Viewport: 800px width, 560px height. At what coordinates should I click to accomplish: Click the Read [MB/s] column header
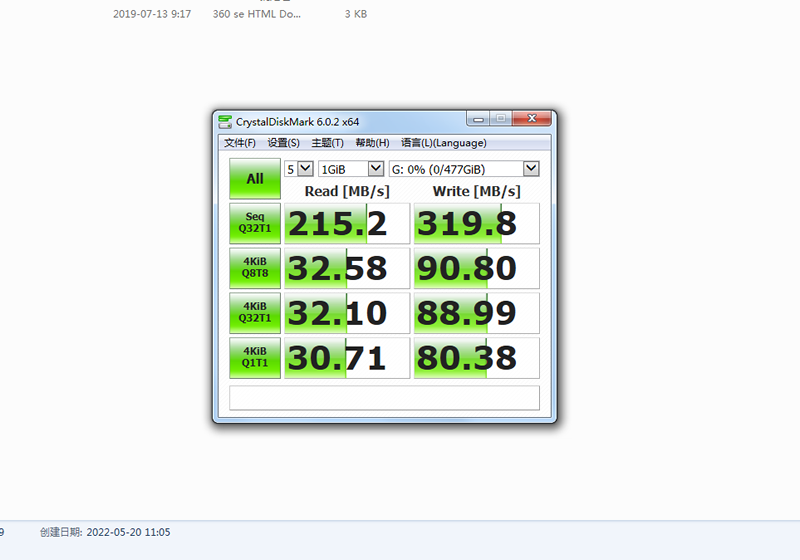click(347, 191)
